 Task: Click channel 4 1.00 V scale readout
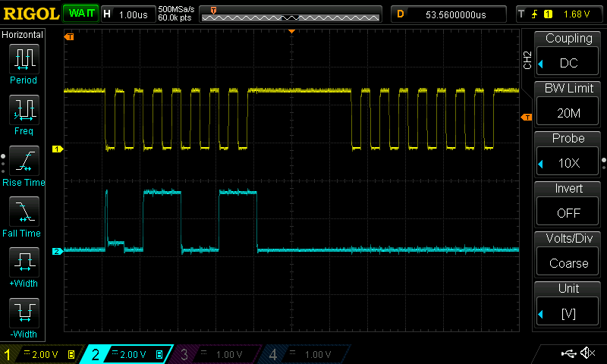318,354
